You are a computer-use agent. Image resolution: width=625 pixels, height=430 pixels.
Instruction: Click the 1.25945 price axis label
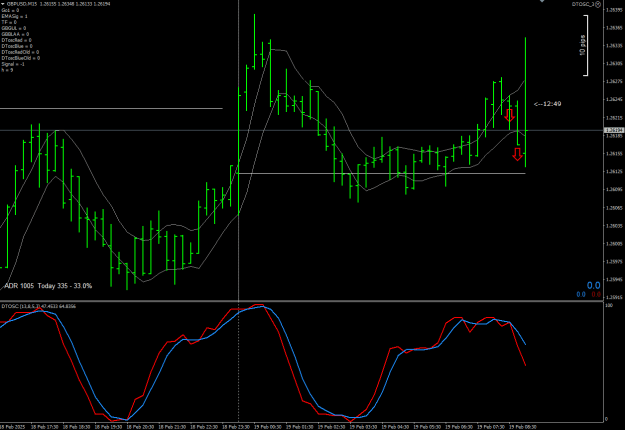coord(614,279)
